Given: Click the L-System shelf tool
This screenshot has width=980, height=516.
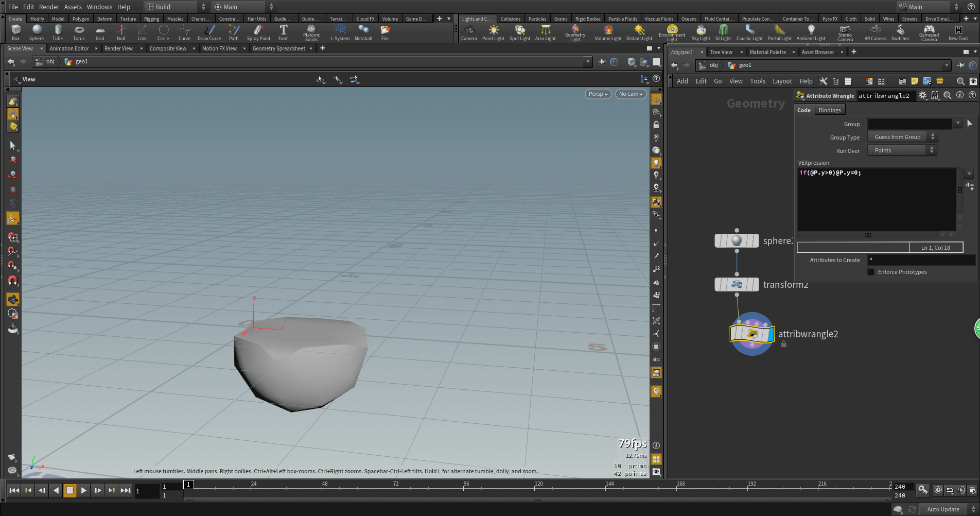Looking at the screenshot, I should click(340, 32).
